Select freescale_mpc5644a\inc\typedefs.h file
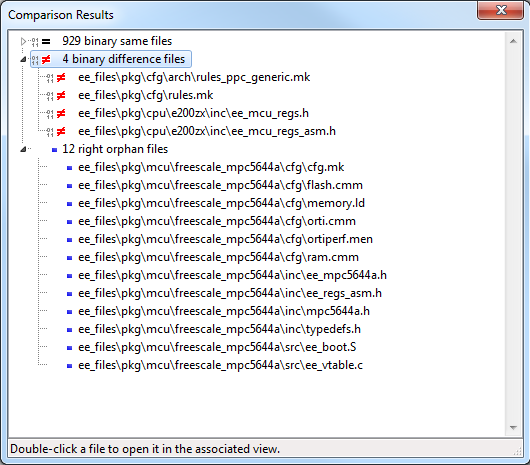Image resolution: width=530 pixels, height=465 pixels. (x=219, y=329)
